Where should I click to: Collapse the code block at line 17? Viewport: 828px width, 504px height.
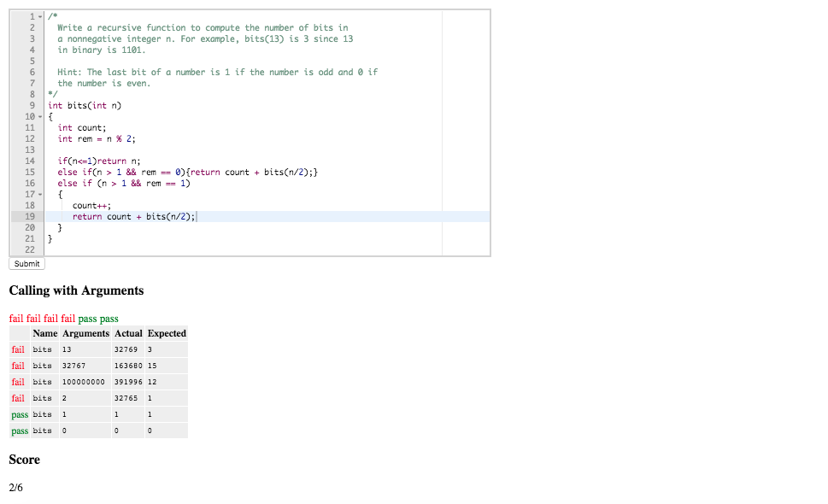[x=39, y=194]
